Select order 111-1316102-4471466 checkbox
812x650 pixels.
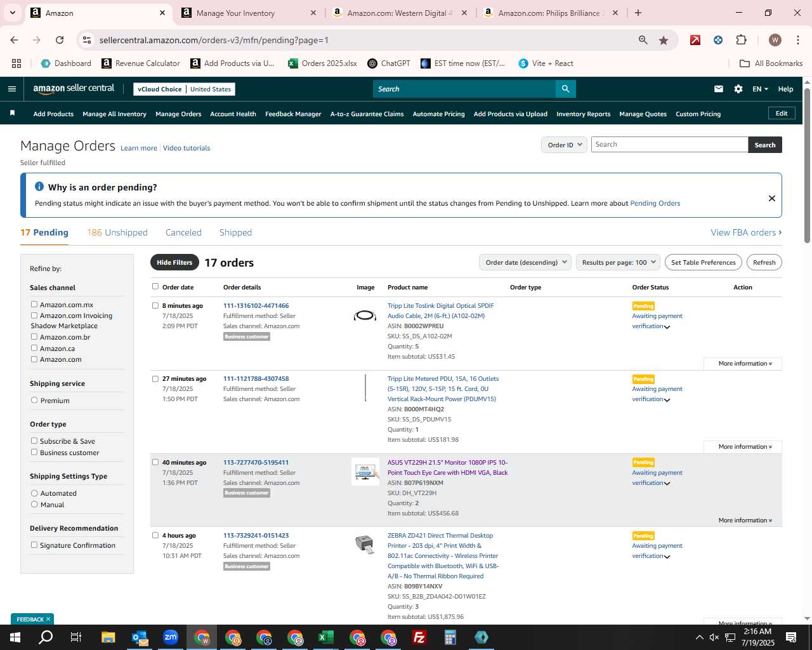click(155, 305)
